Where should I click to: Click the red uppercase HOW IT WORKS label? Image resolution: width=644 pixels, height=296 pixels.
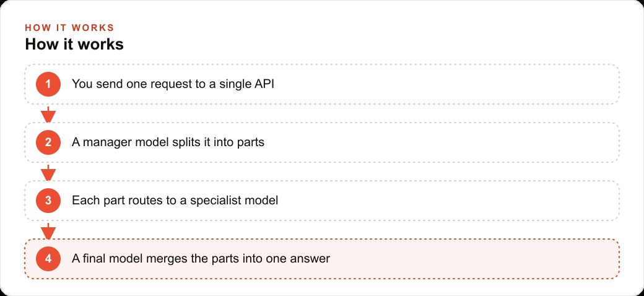69,28
